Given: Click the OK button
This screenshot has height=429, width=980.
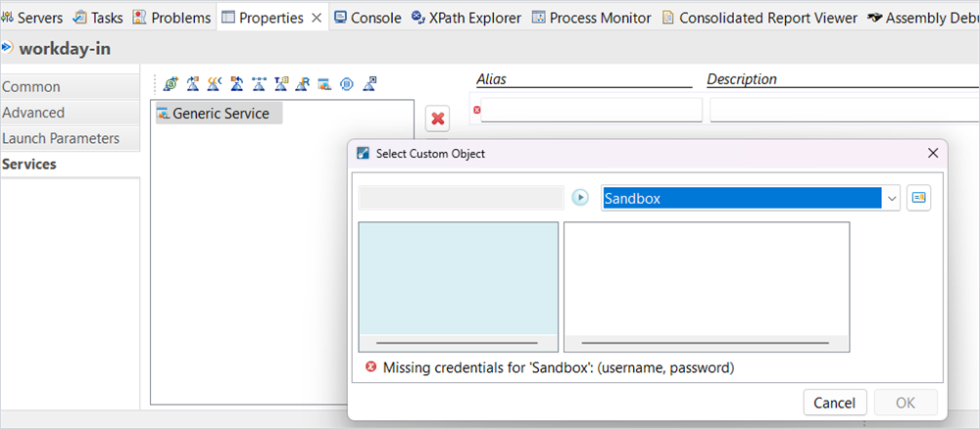Looking at the screenshot, I should pyautogui.click(x=906, y=403).
